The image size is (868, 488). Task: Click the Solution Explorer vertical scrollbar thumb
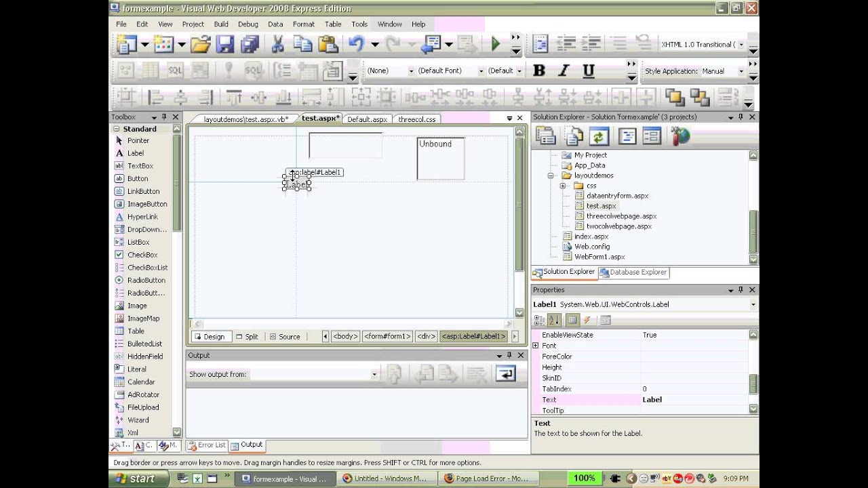coord(753,230)
